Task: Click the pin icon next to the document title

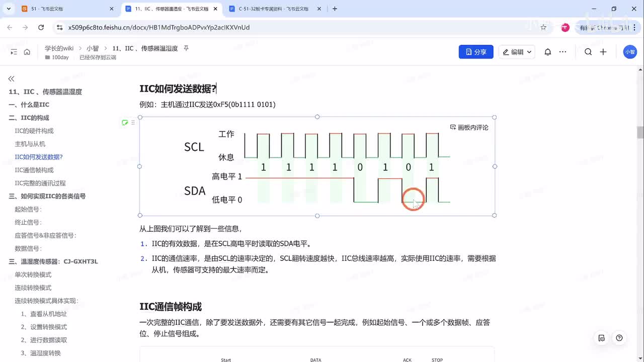Action: pos(186,48)
